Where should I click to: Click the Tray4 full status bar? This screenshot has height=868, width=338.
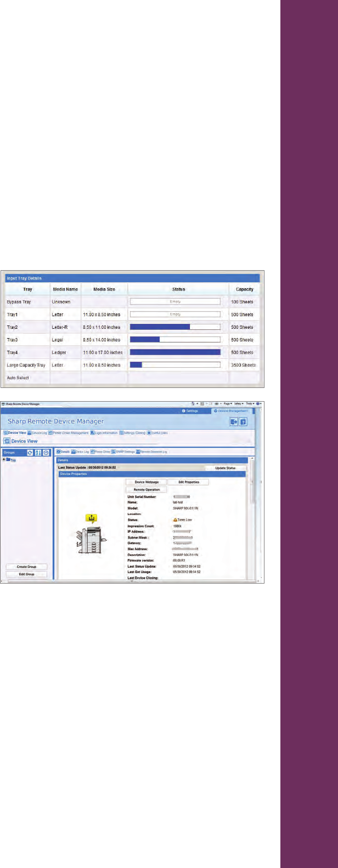[174, 352]
